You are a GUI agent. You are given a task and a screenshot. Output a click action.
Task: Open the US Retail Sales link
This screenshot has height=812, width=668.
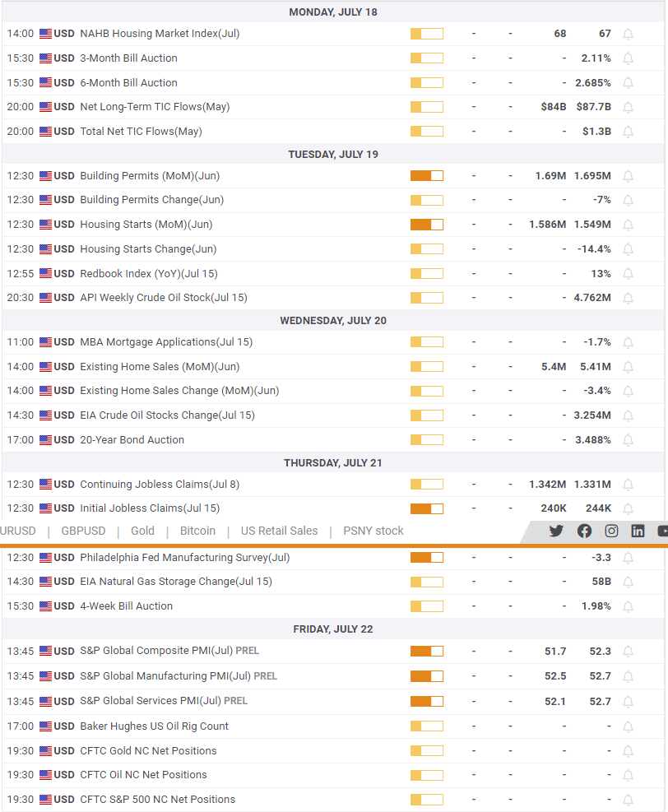(279, 531)
